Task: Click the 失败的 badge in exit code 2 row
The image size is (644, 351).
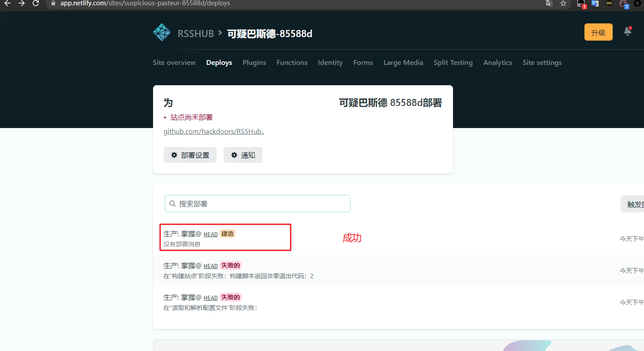Action: (x=231, y=266)
